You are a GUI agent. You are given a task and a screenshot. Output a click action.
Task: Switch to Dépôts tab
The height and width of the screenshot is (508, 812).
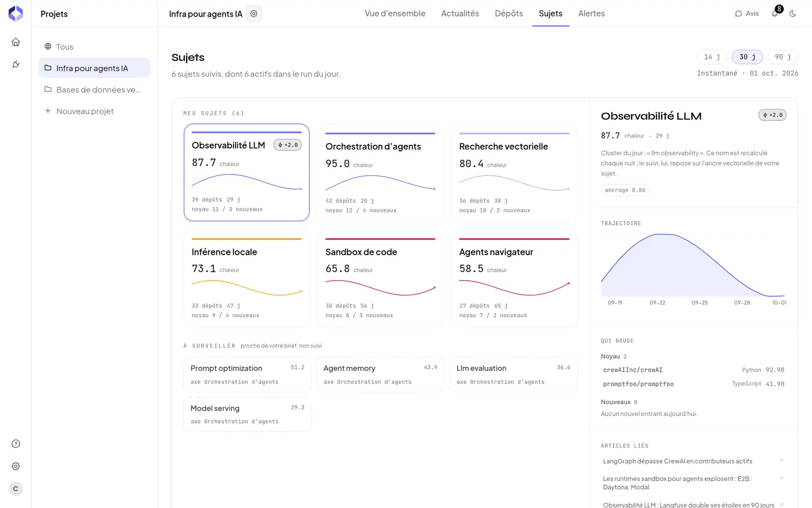coord(509,14)
